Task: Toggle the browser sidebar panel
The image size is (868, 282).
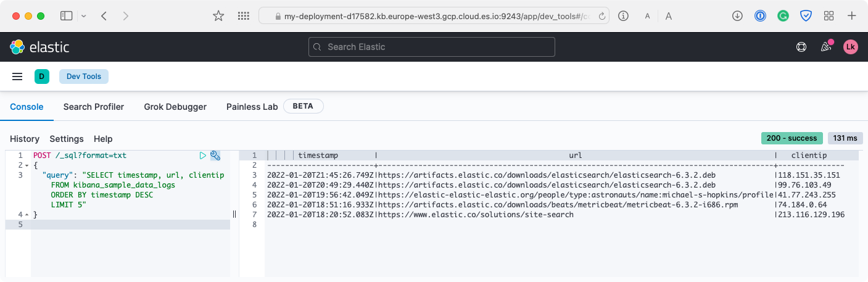Action: (66, 16)
